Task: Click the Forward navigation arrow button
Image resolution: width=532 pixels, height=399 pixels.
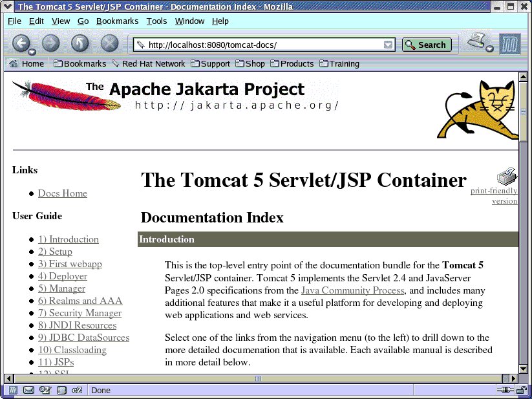Action: (x=50, y=43)
